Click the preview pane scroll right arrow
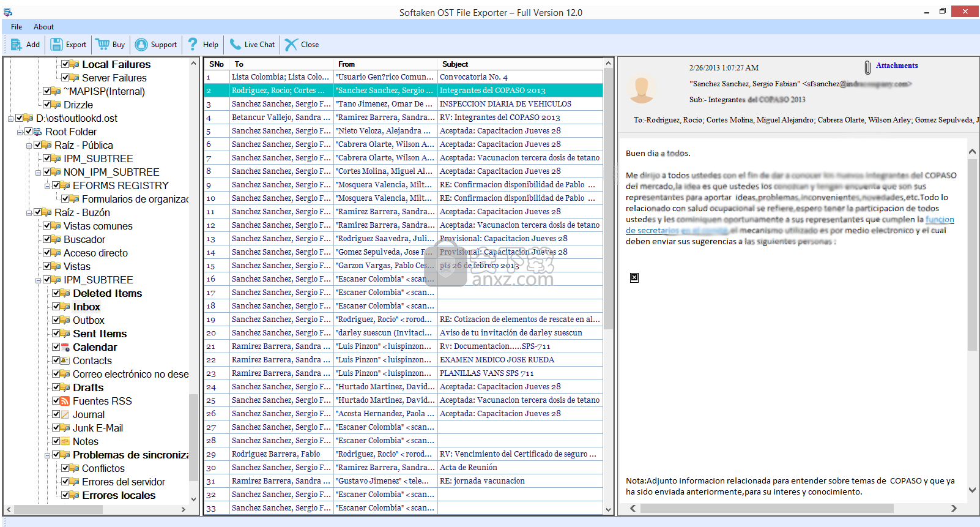The height and width of the screenshot is (527, 980). (954, 508)
